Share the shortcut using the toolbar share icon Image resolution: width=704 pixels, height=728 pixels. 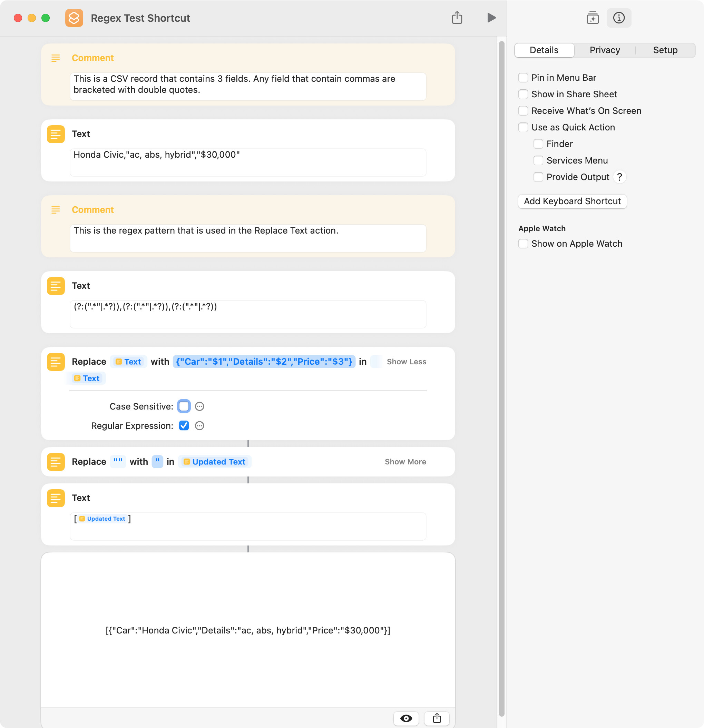457,18
